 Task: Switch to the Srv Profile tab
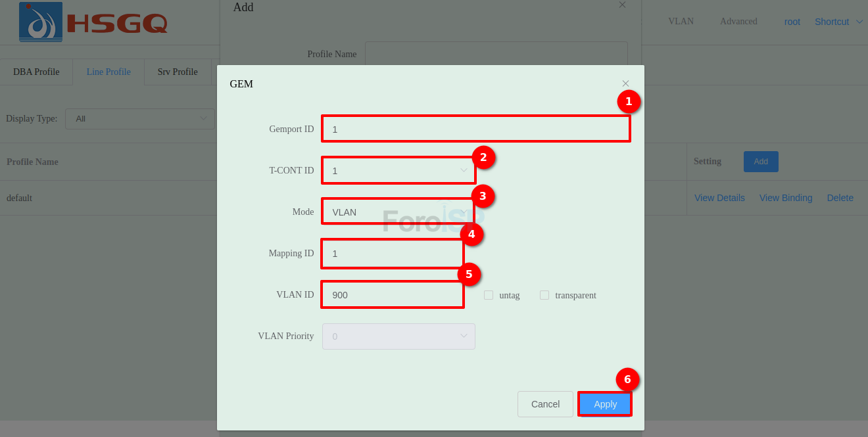click(178, 72)
